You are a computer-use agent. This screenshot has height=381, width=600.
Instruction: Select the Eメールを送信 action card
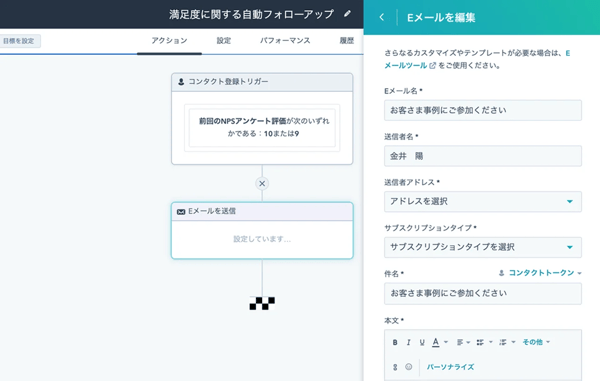click(x=262, y=231)
